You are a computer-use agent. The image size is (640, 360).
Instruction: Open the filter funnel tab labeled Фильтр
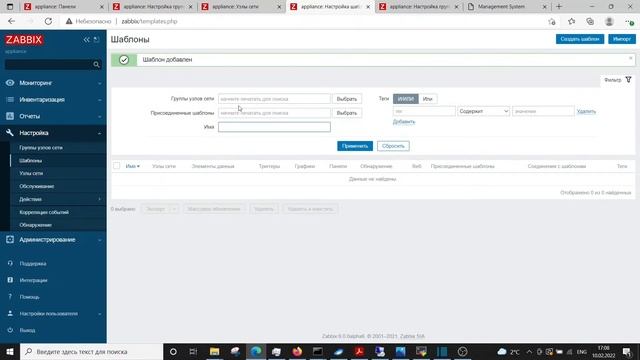click(x=618, y=80)
